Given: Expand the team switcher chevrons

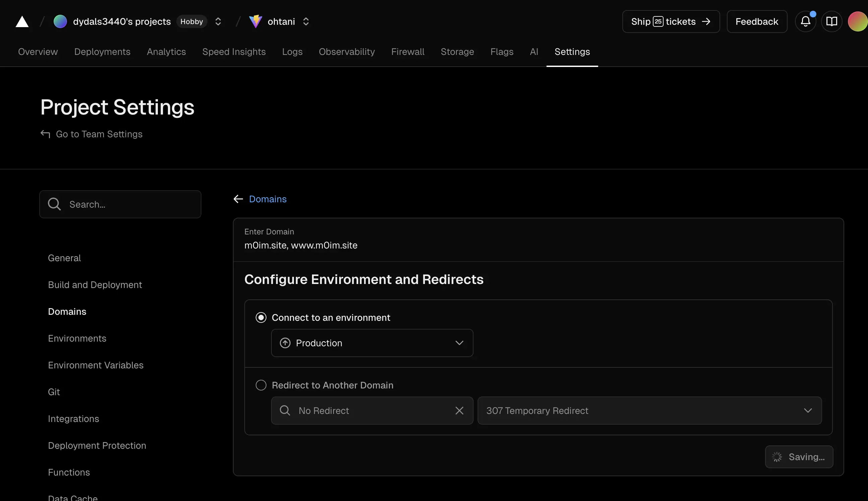Looking at the screenshot, I should click(x=218, y=22).
